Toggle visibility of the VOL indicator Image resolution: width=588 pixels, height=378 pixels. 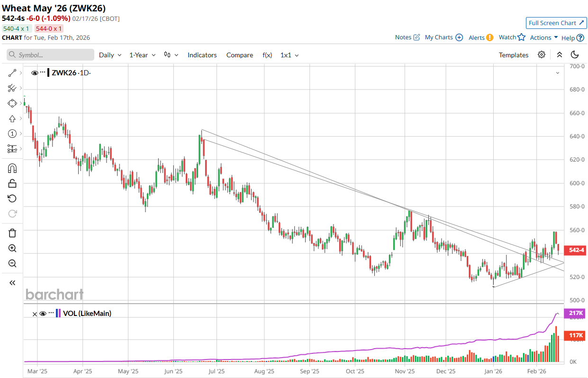pos(43,314)
